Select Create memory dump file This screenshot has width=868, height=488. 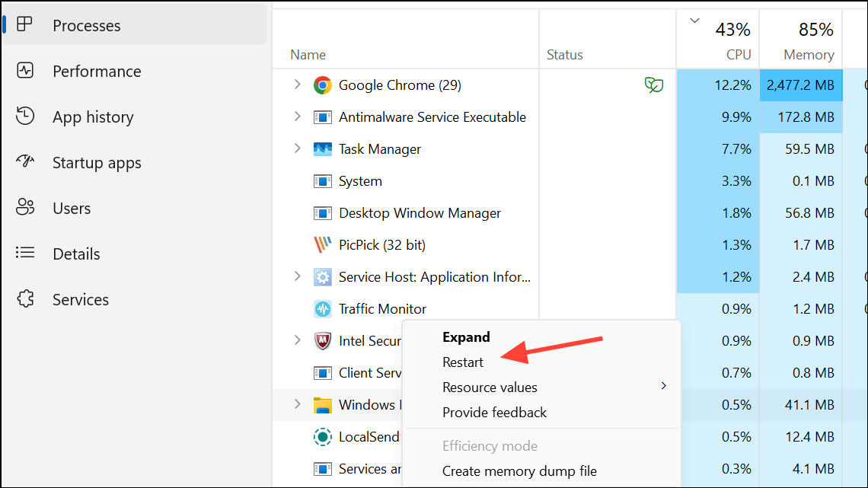click(x=519, y=471)
